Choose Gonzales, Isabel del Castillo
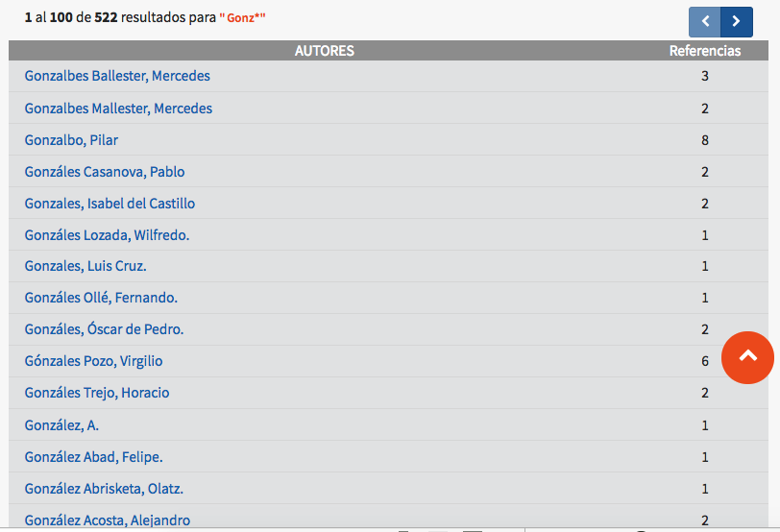Screen dimensions: 780x532 pyautogui.click(x=110, y=204)
